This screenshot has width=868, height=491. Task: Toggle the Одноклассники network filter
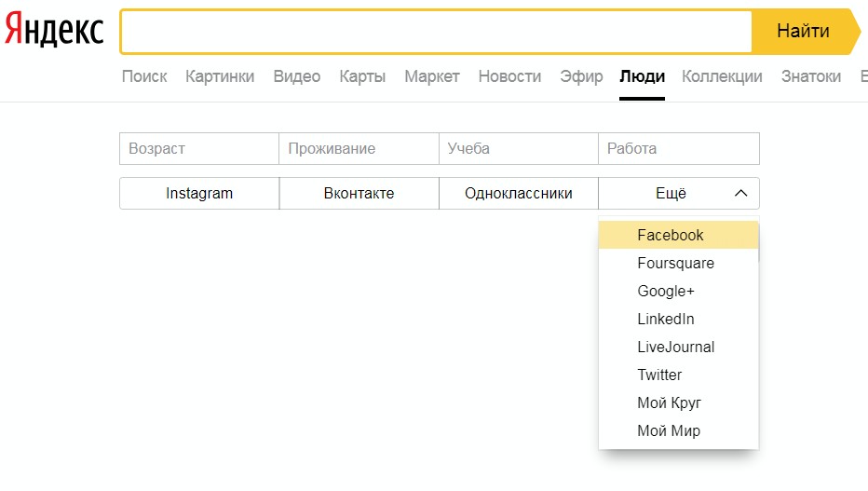click(x=519, y=193)
